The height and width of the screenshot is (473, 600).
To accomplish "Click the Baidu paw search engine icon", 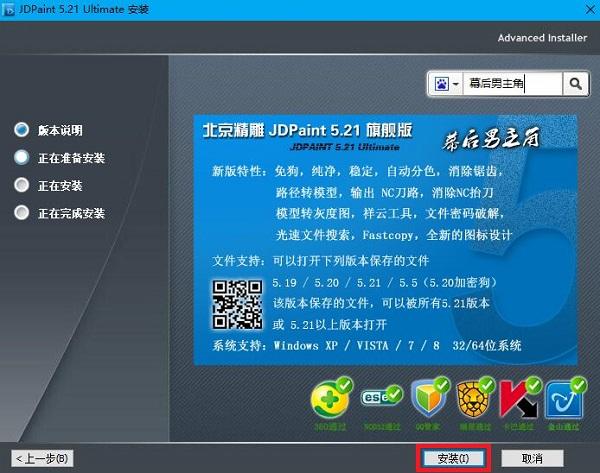I will 441,83.
